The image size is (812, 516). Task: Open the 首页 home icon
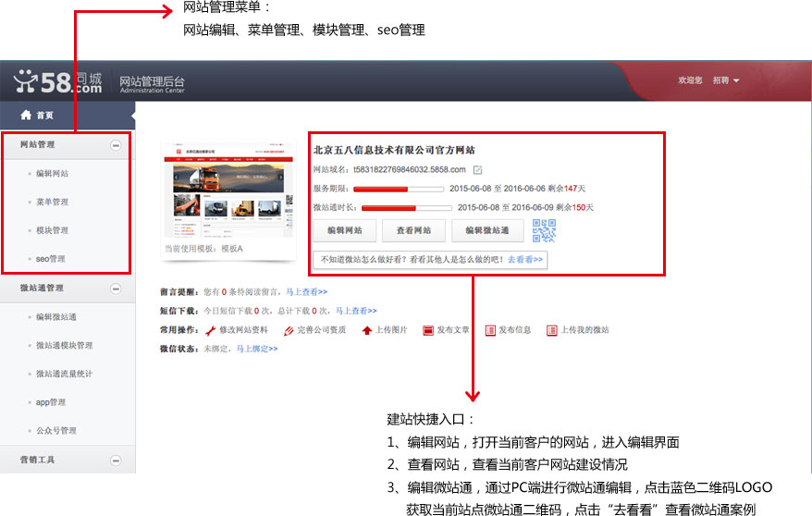coord(26,115)
